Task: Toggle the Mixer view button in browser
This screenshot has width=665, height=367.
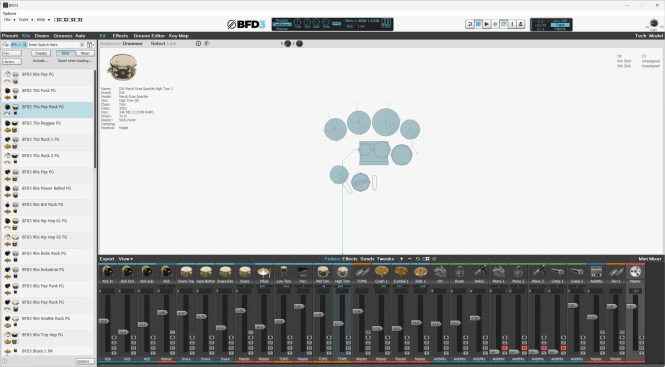Action: tap(85, 53)
